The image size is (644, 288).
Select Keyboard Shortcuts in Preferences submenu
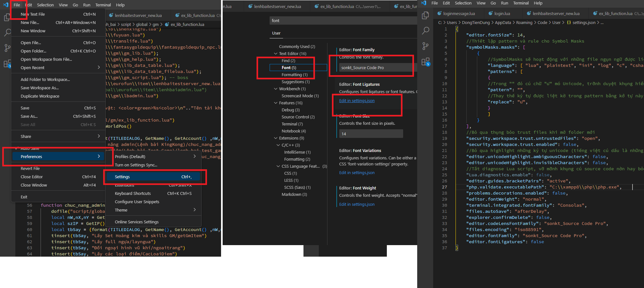(x=153, y=193)
